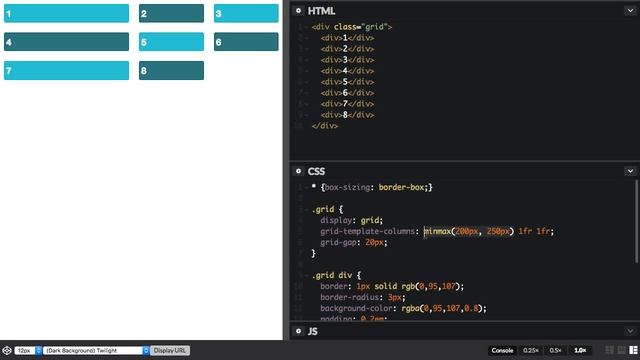Click grid box 2 in preview
The width and height of the screenshot is (640, 360).
click(171, 13)
